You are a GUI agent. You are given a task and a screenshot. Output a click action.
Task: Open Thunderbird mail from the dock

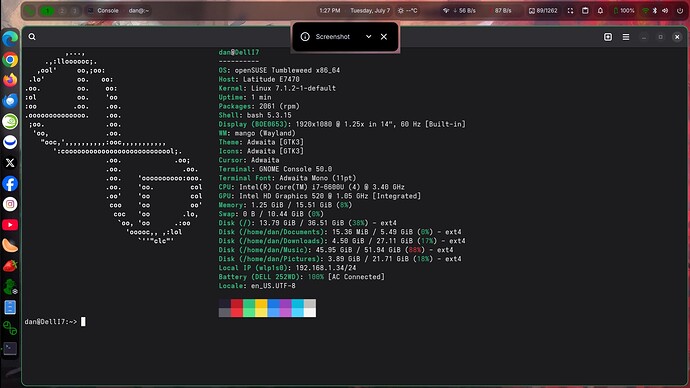click(x=10, y=101)
